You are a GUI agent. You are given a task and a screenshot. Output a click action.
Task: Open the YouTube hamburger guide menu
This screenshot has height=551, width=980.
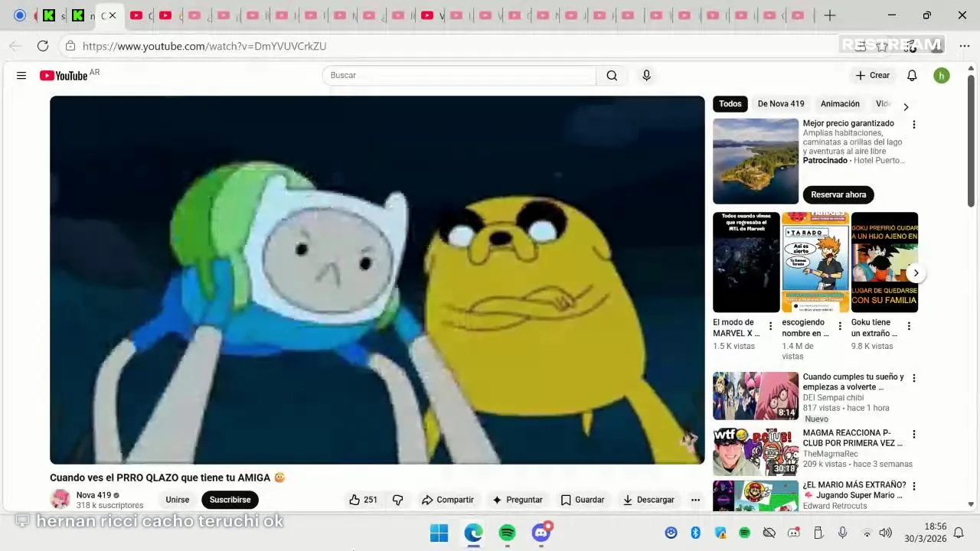(x=21, y=75)
